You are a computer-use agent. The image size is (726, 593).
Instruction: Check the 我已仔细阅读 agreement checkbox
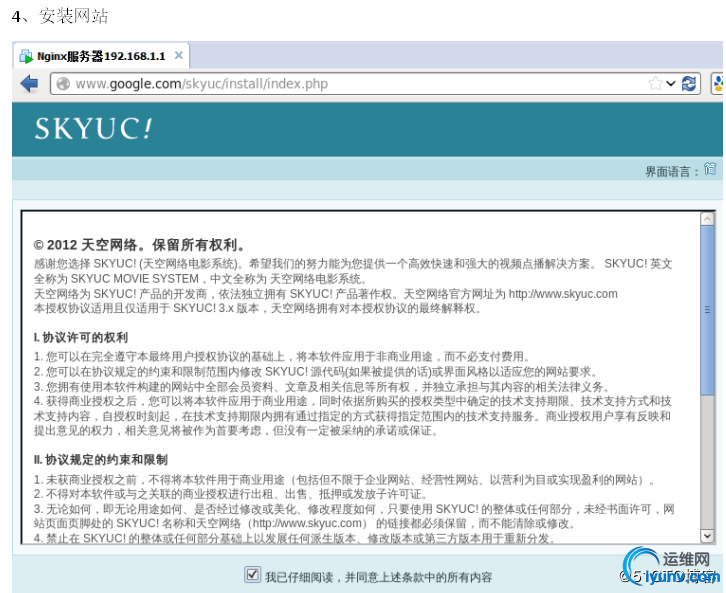(x=252, y=575)
